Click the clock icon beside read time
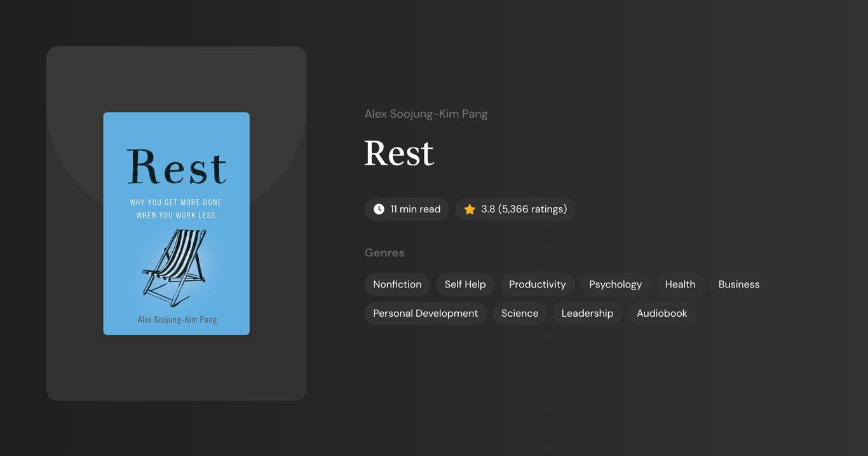The width and height of the screenshot is (868, 456). 379,209
